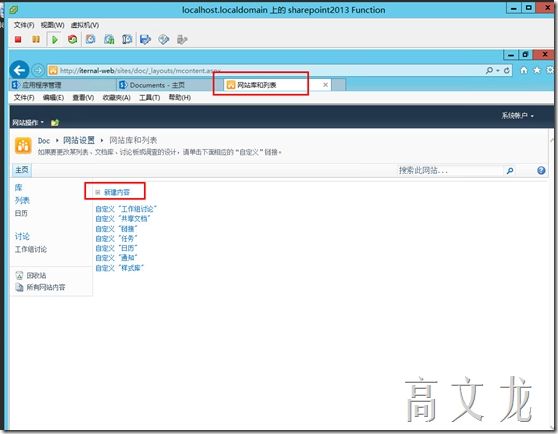Click the CD/DVD drive toolbar icon
This screenshot has height=434, width=558.
(x=164, y=39)
